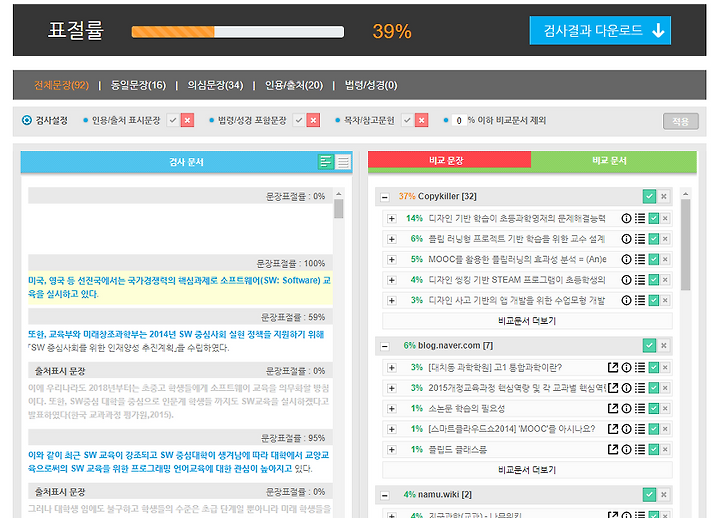Click the 검사 문서 panel scrollbar thumb
The width and height of the screenshot is (720, 518).
tap(338, 208)
